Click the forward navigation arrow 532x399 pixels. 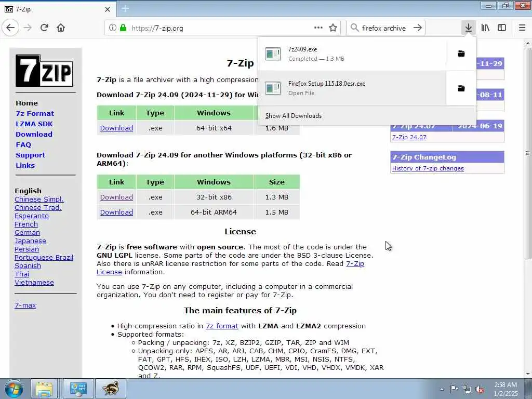(x=28, y=28)
